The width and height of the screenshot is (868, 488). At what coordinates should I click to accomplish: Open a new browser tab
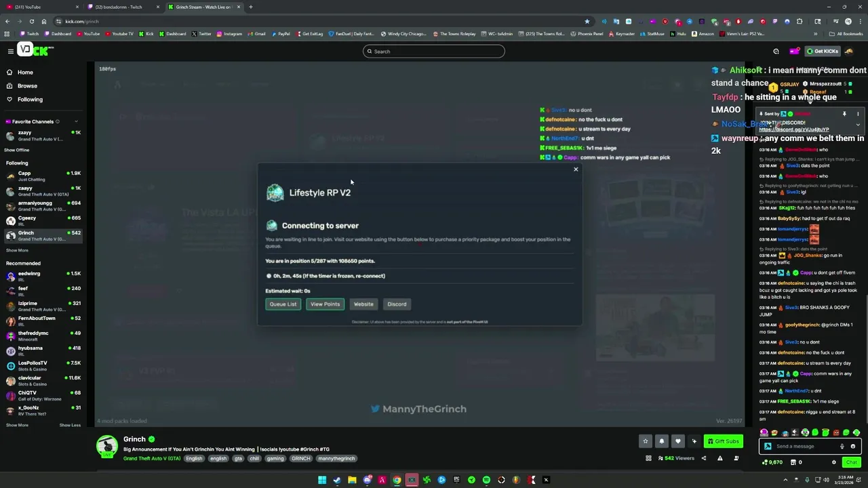click(251, 7)
